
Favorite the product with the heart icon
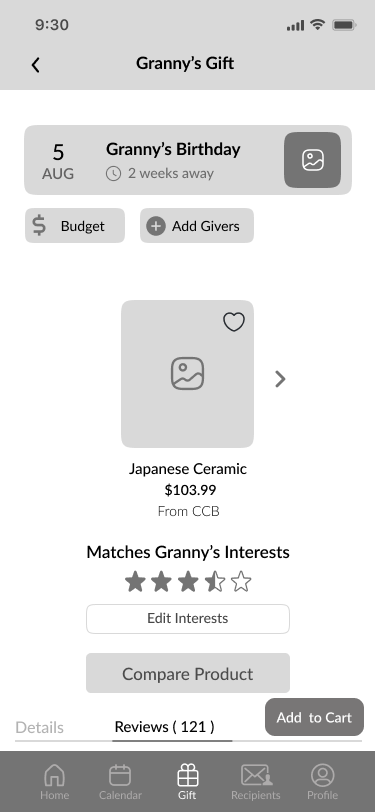234,322
